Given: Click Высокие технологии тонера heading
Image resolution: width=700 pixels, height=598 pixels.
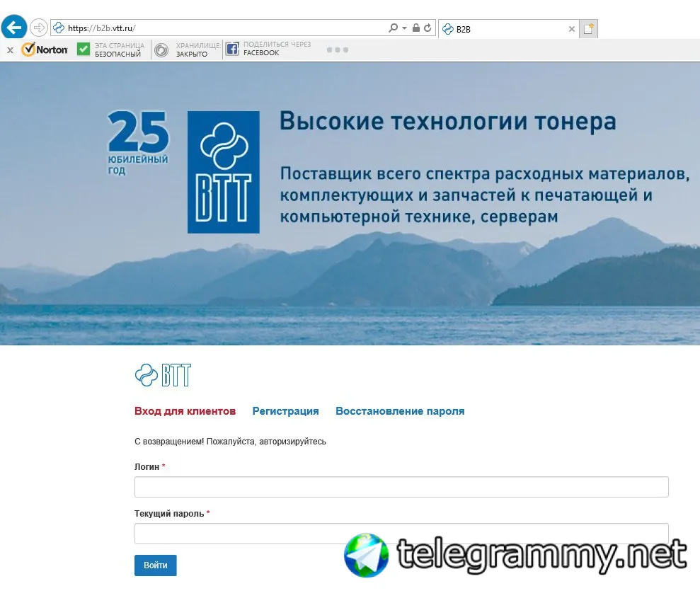Looking at the screenshot, I should pyautogui.click(x=448, y=122).
